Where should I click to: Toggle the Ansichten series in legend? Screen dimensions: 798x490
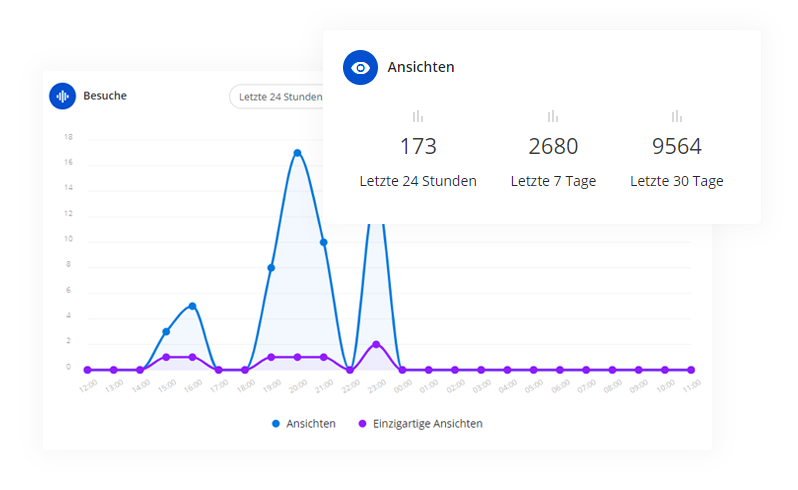(x=304, y=424)
